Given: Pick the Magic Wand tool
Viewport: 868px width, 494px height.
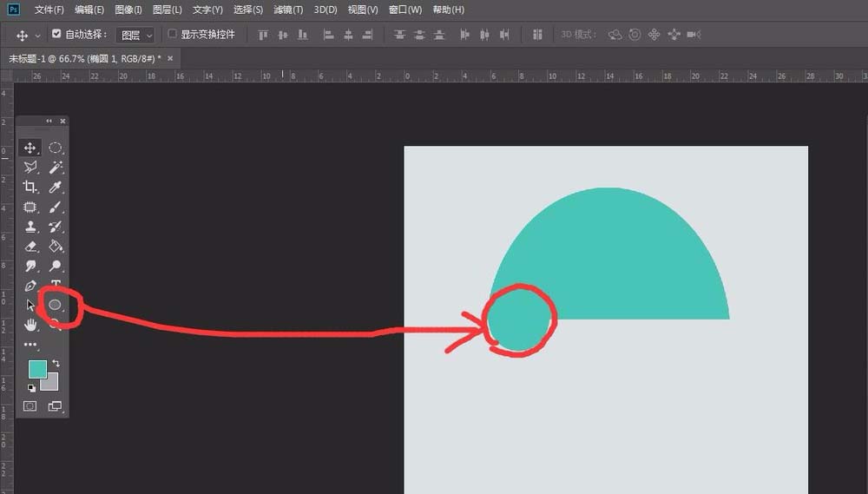Looking at the screenshot, I should click(56, 168).
